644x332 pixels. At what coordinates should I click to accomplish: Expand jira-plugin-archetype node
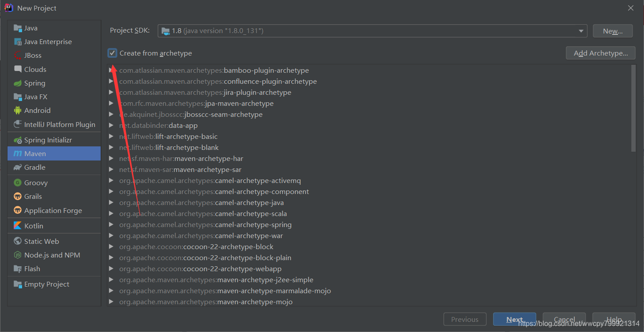[x=111, y=93]
